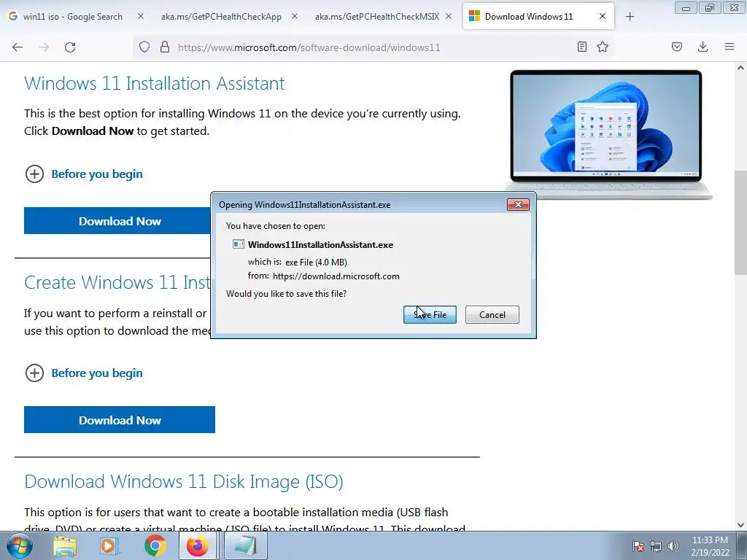Close the aka.ms/GetPCHealthCheckMSIX tab

point(449,16)
